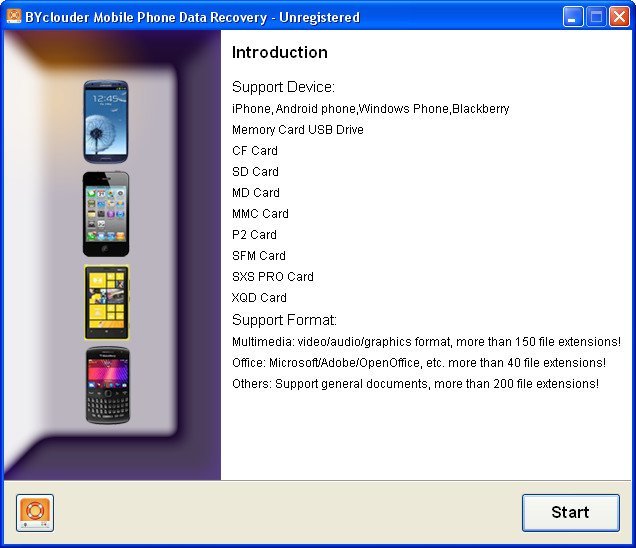This screenshot has height=548, width=636.
Task: Click the 'MD Card' entry
Action: (256, 193)
